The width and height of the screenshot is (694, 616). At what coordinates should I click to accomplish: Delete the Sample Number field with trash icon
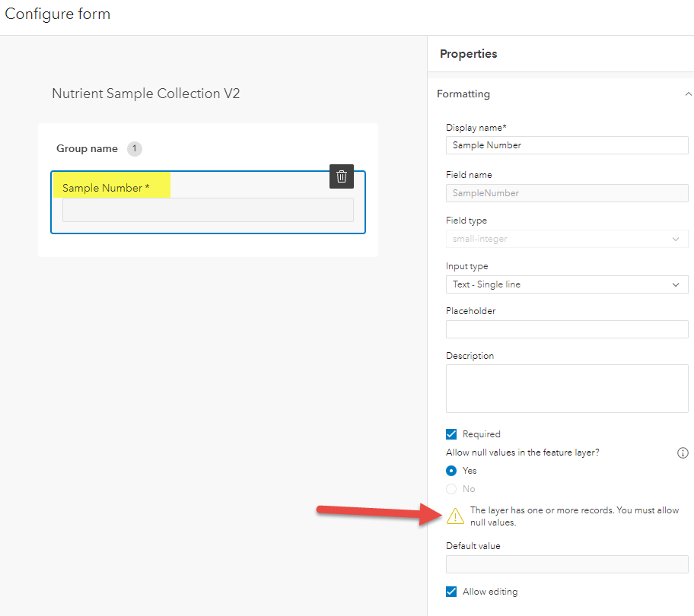tap(342, 176)
